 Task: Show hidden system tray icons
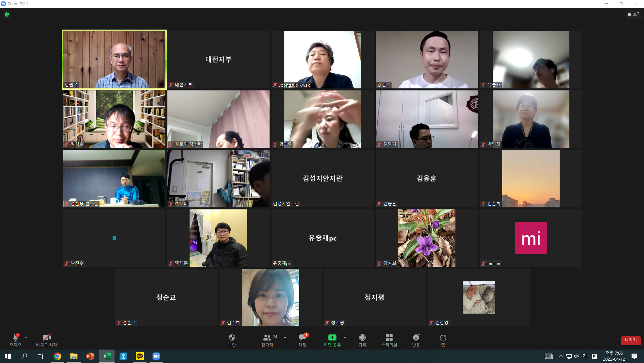click(561, 356)
